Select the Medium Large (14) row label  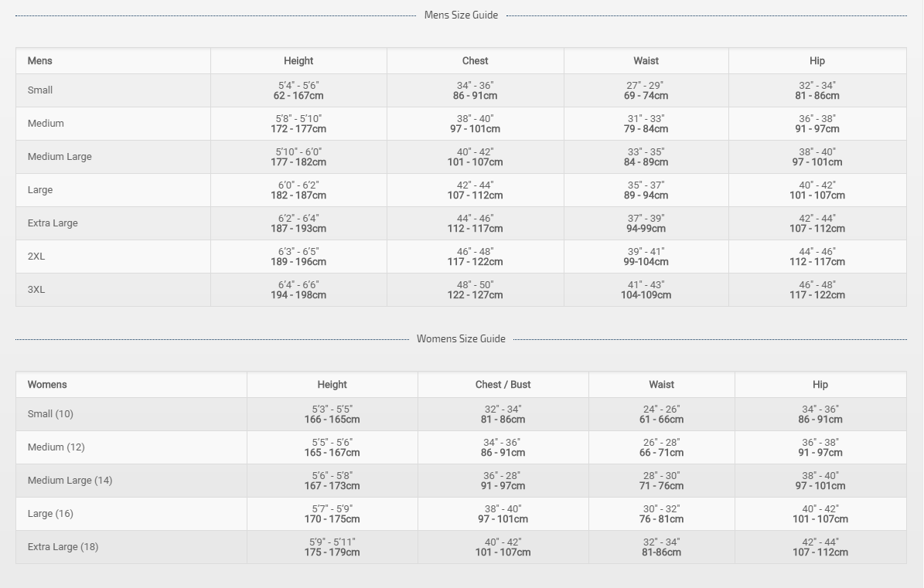click(70, 481)
